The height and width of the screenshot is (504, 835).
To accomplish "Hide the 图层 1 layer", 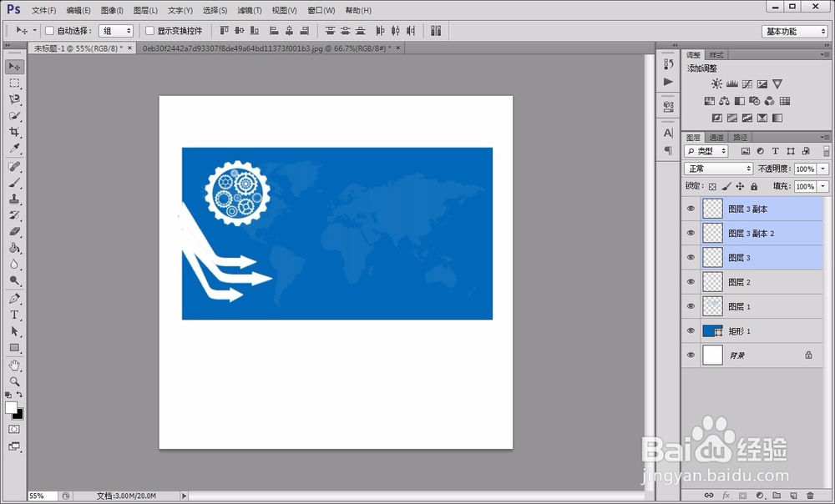I will click(x=691, y=306).
